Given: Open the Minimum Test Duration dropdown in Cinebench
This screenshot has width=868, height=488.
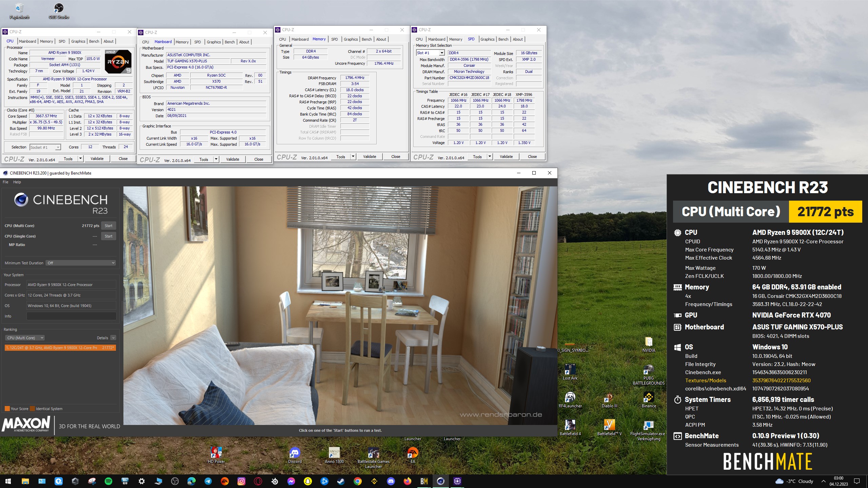Looking at the screenshot, I should 81,263.
